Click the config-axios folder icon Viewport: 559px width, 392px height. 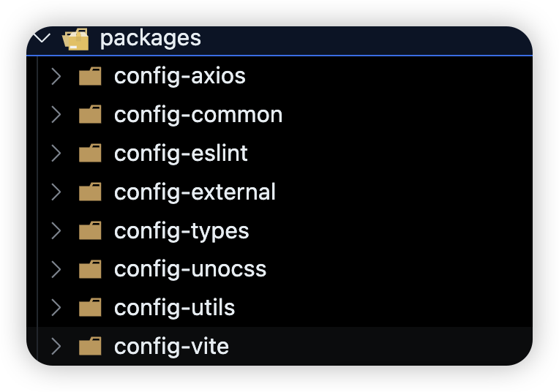point(90,77)
